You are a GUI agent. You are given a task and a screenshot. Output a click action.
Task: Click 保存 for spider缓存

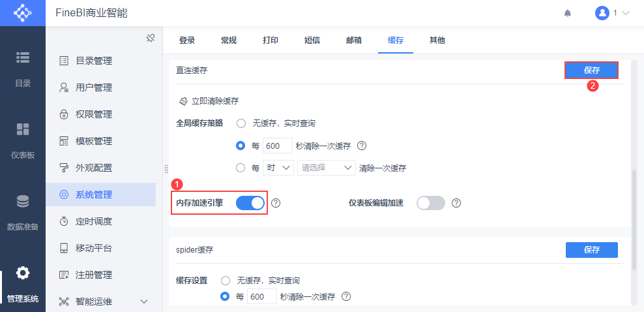[591, 249]
